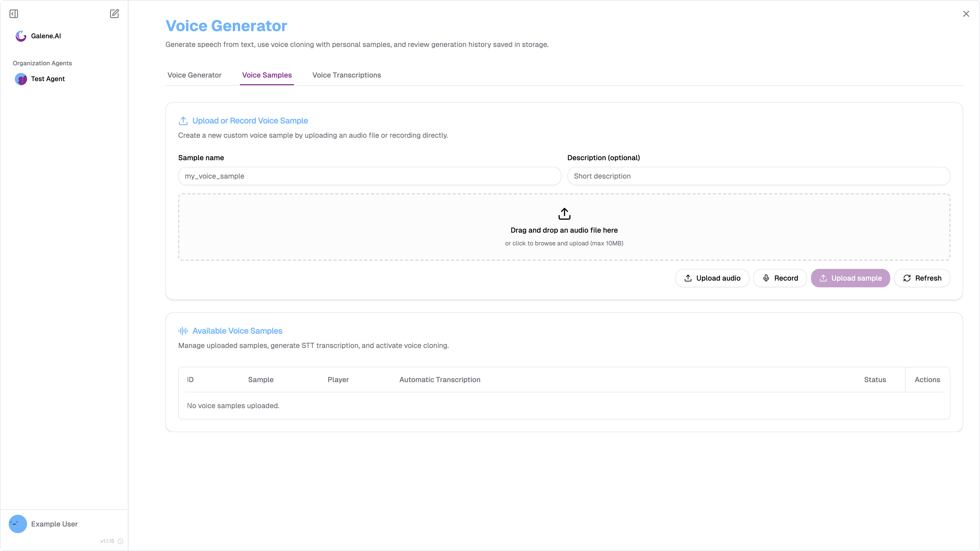Screen dimensions: 980x551
Task: Start recording with the Record button
Action: pos(780,278)
